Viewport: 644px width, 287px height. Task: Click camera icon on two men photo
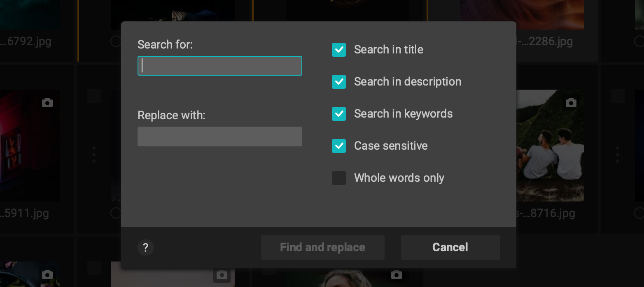click(x=571, y=102)
